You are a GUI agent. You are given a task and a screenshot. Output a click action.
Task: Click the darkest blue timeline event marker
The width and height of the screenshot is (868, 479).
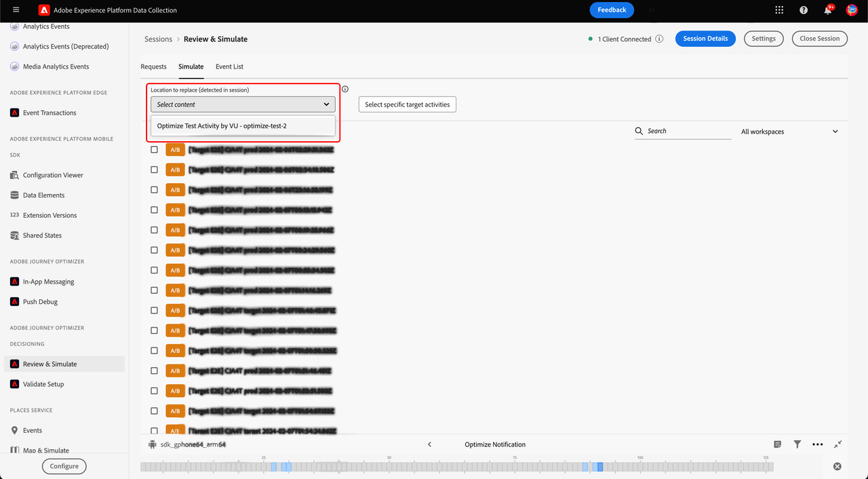600,467
